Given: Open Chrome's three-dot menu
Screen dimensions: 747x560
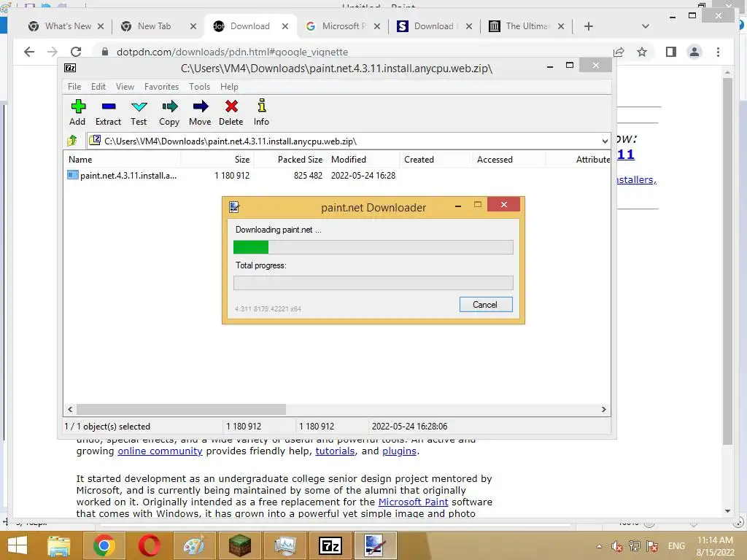Looking at the screenshot, I should pos(718,52).
